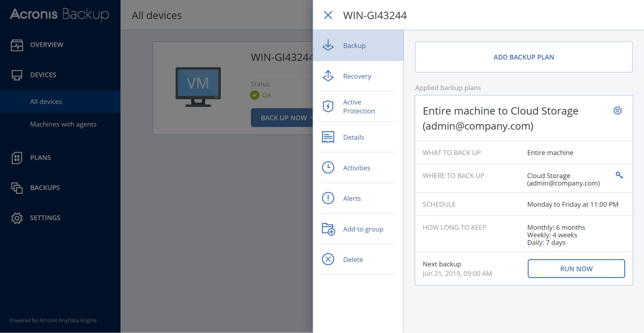Screen dimensions: 644x333
Task: Click the Details icon
Action: pos(328,137)
